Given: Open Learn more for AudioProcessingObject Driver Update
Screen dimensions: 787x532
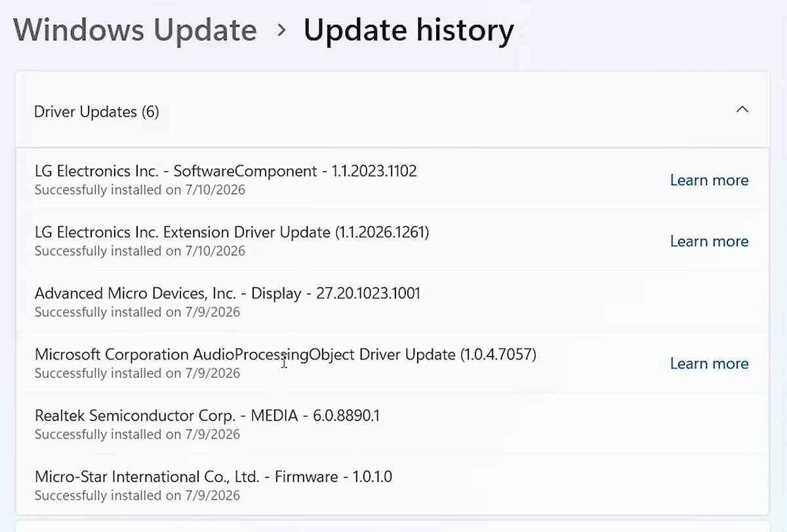Looking at the screenshot, I should (x=709, y=363).
